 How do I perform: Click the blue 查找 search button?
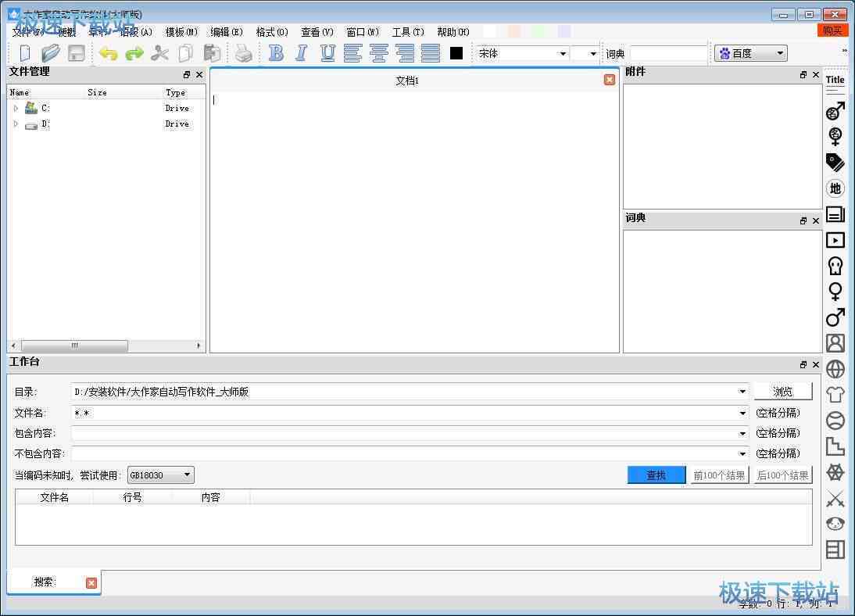[656, 475]
